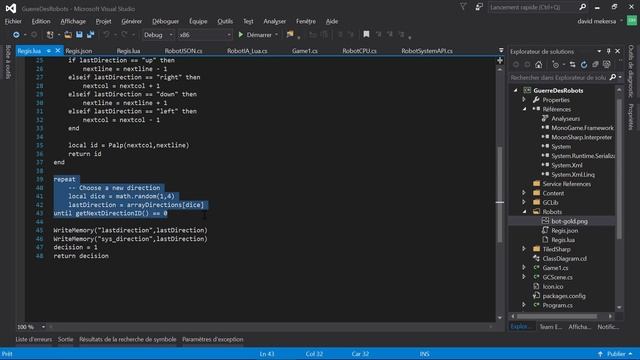Switch to the RobotCPU.cs tab
Screen dimensions: 640x360
coord(359,51)
